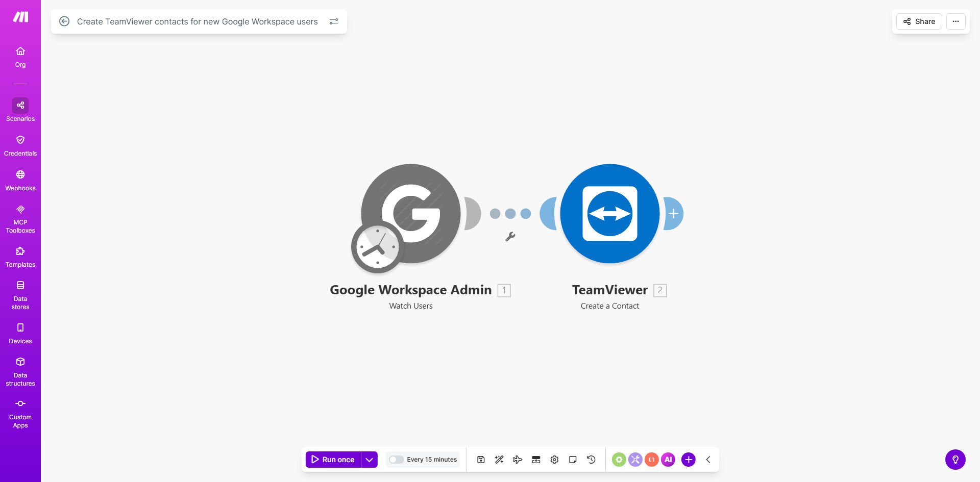Click the purple plus add favorites button
This screenshot has width=980, height=482.
pyautogui.click(x=689, y=460)
